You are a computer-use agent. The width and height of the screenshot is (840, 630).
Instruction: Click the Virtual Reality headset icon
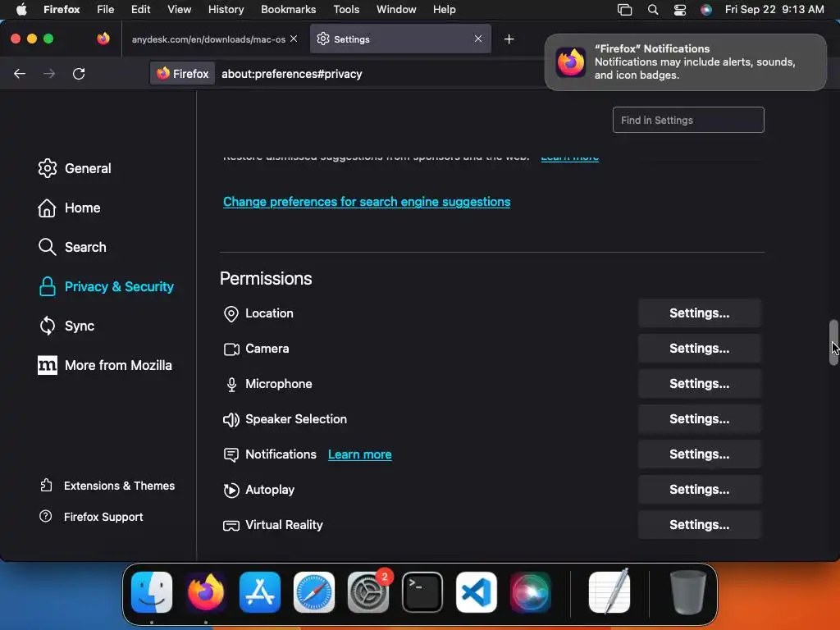click(x=231, y=526)
